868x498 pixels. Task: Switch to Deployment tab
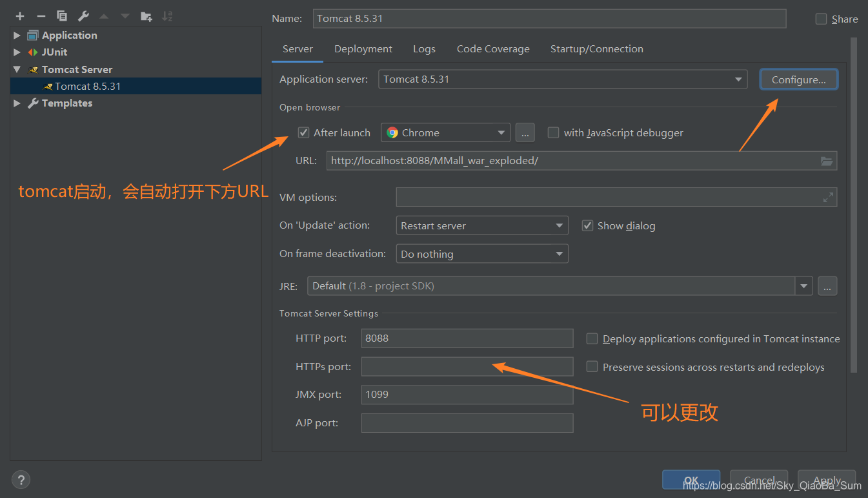(363, 49)
